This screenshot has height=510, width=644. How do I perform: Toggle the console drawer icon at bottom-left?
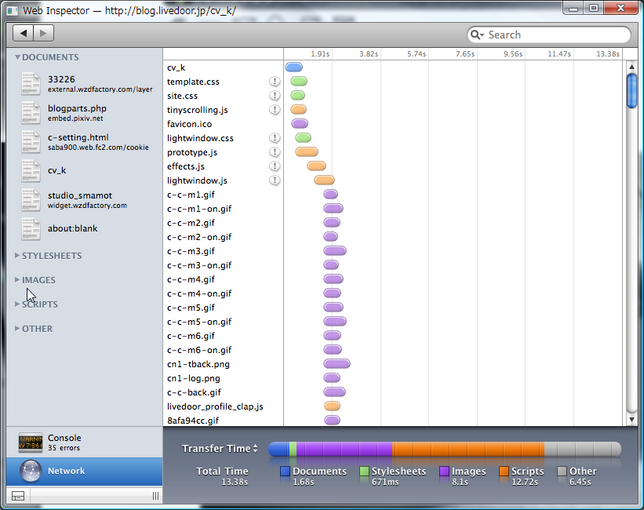tap(18, 496)
